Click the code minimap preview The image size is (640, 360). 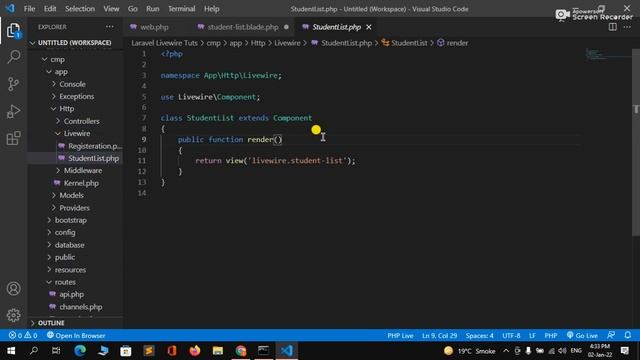607,54
